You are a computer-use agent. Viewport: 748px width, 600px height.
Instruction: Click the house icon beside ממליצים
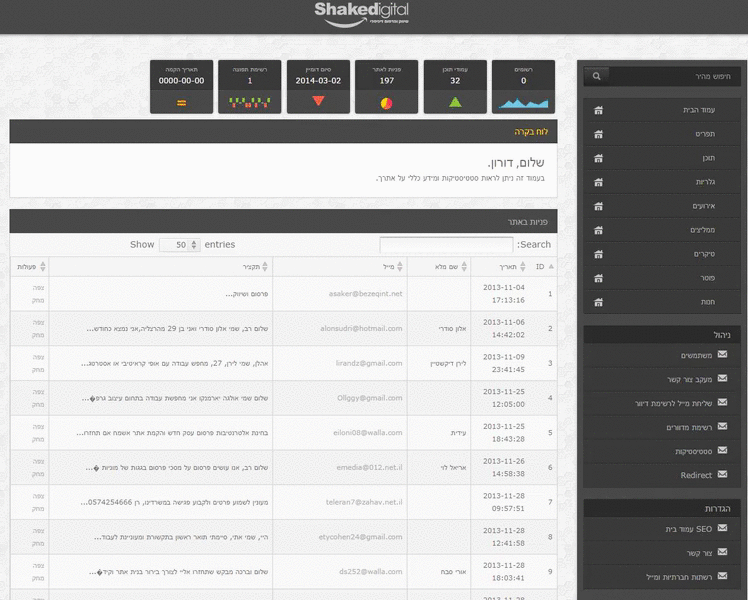click(598, 230)
